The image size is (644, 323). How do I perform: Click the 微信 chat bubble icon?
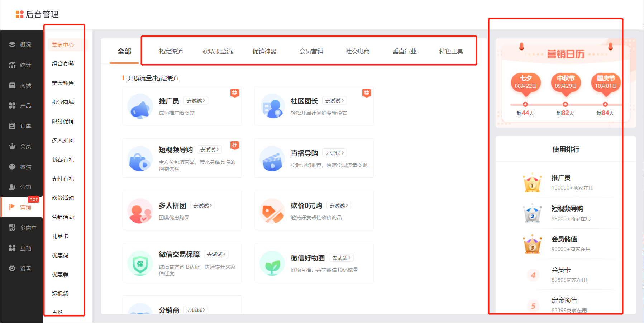tap(12, 167)
